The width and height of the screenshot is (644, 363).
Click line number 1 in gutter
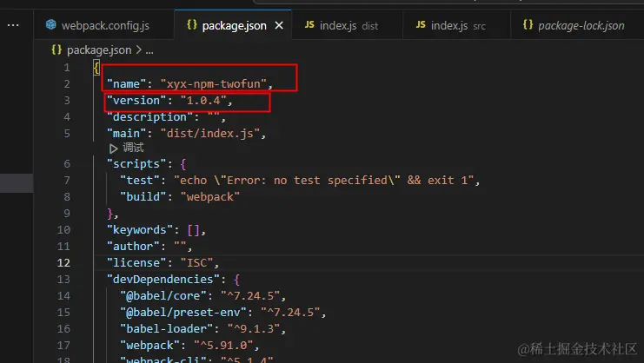click(67, 67)
